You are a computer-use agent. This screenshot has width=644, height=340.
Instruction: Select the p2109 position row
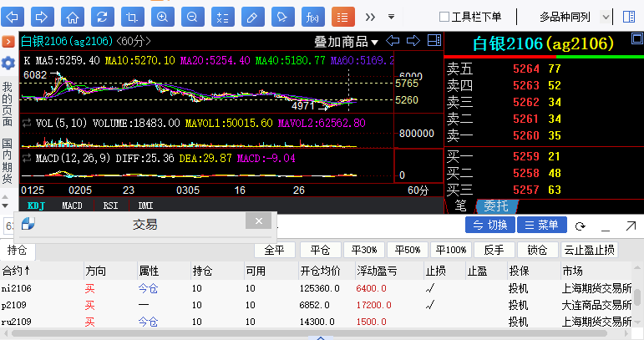[x=317, y=305]
